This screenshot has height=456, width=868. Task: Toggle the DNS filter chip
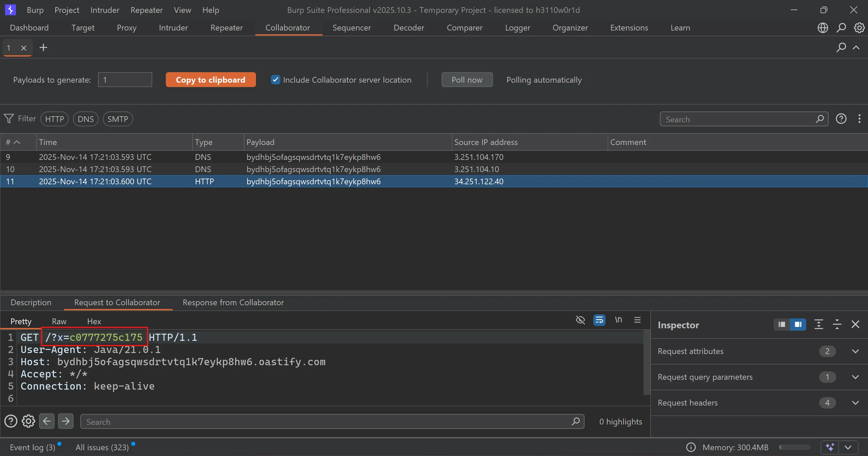85,119
